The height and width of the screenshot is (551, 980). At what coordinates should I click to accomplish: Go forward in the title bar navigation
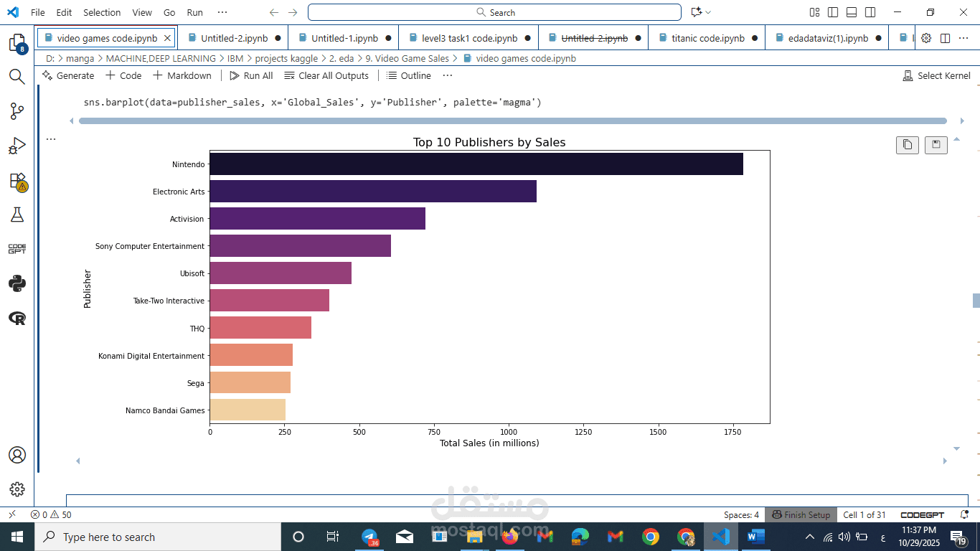point(293,12)
